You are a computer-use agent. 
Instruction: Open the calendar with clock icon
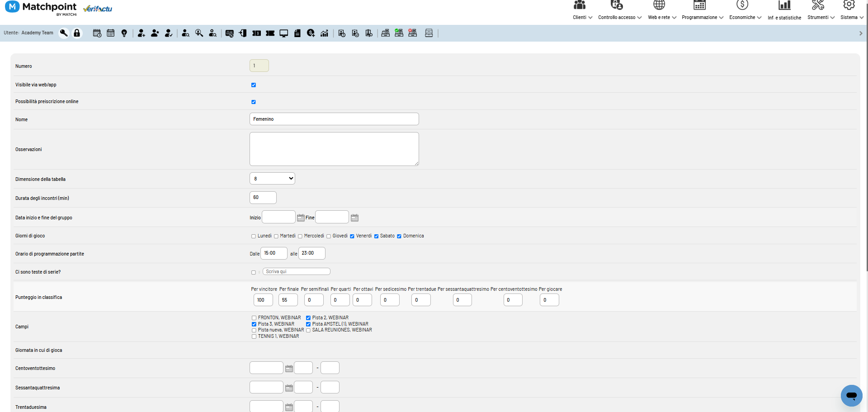97,33
